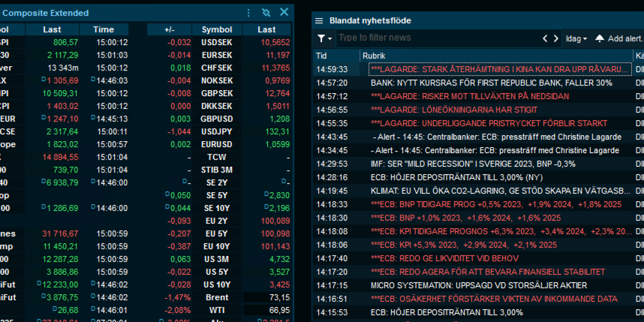644x322 pixels.
Task: Toggle the unlink icon in Composite Extended header
Action: click(266, 13)
